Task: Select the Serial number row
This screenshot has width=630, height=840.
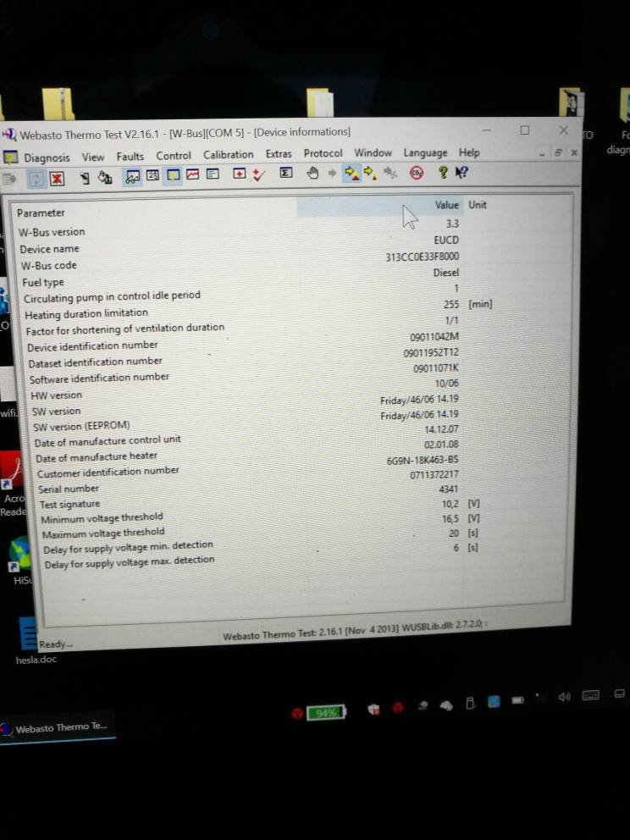Action: [69, 489]
